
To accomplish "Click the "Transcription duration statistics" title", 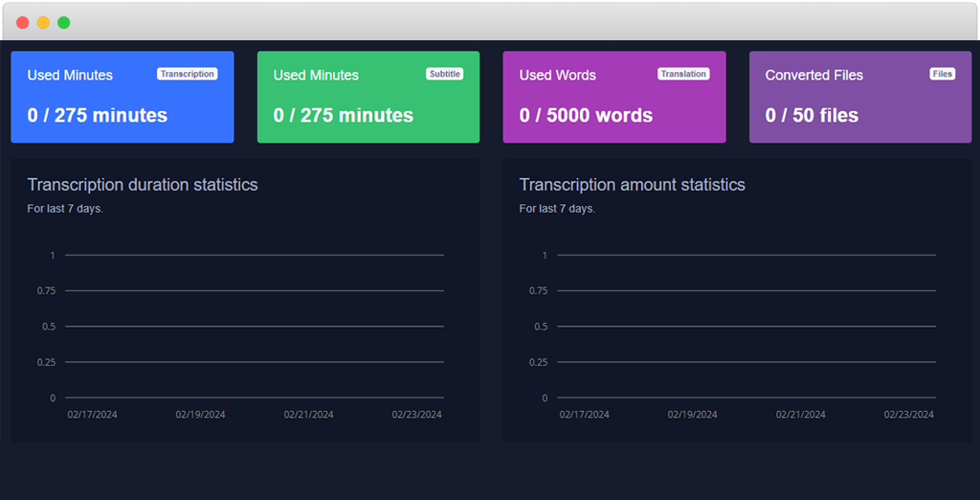I will (143, 185).
